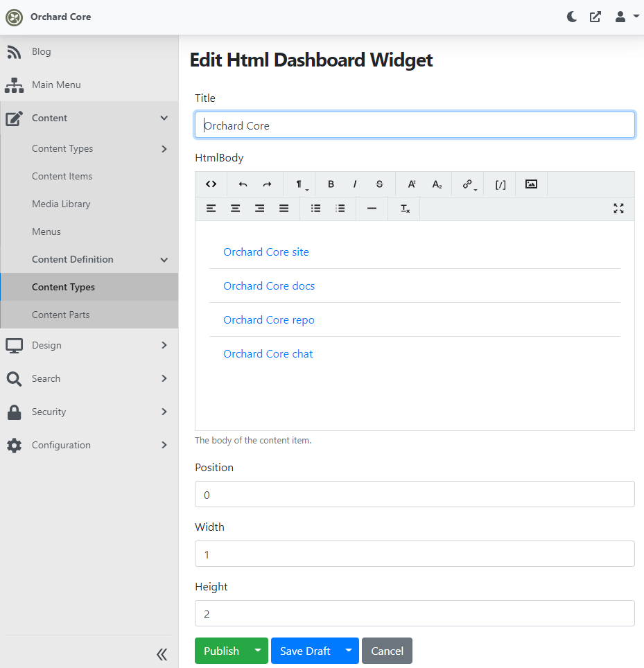Align text left
Image resolution: width=644 pixels, height=668 pixels.
[211, 209]
